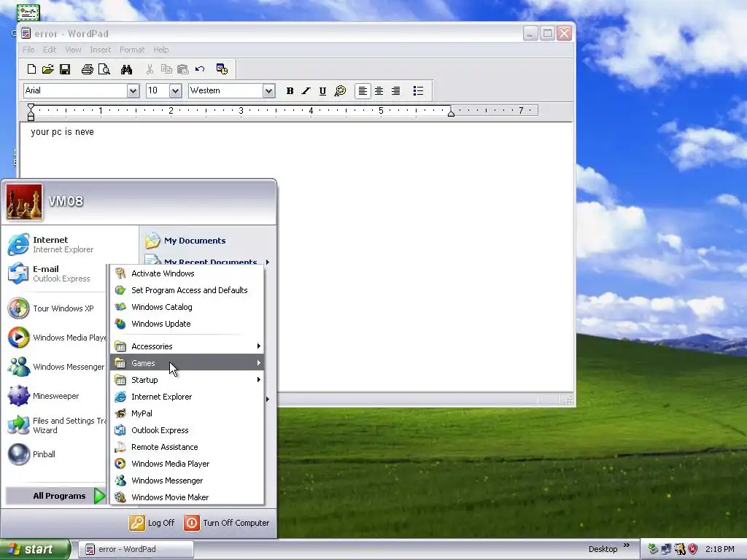The image size is (747, 560).
Task: Open the Help menu in WordPad
Action: (161, 50)
